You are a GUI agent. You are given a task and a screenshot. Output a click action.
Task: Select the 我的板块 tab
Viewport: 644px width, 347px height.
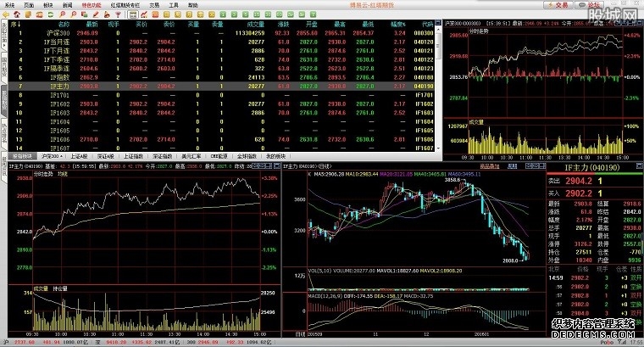pos(276,157)
